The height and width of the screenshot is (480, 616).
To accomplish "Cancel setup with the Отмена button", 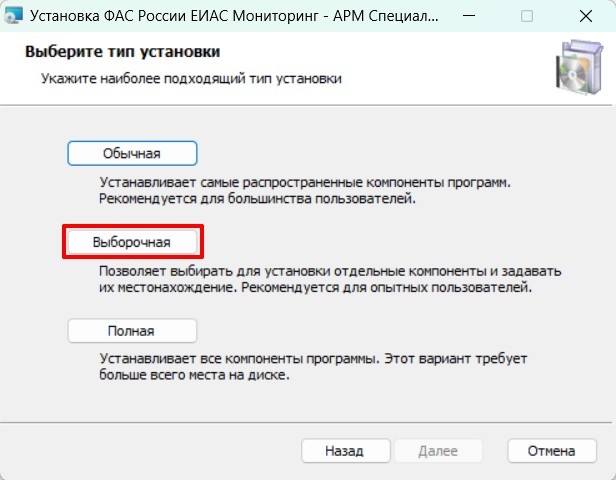I will pyautogui.click(x=552, y=451).
